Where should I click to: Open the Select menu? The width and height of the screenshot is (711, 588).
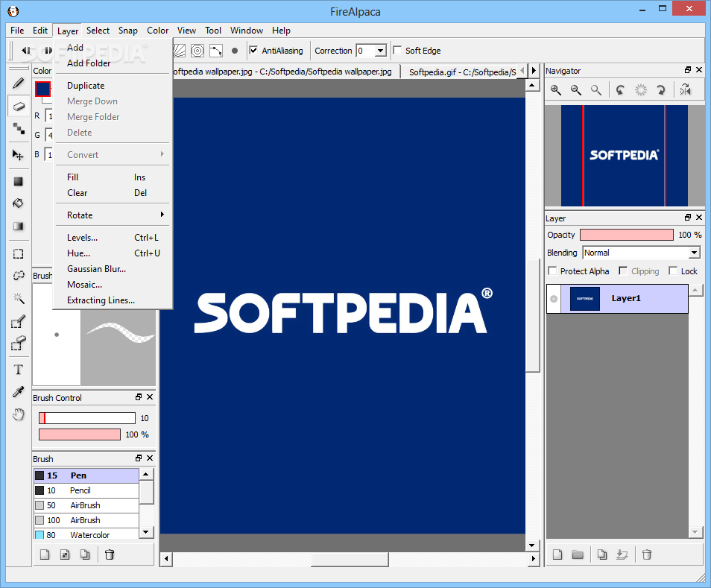point(98,31)
